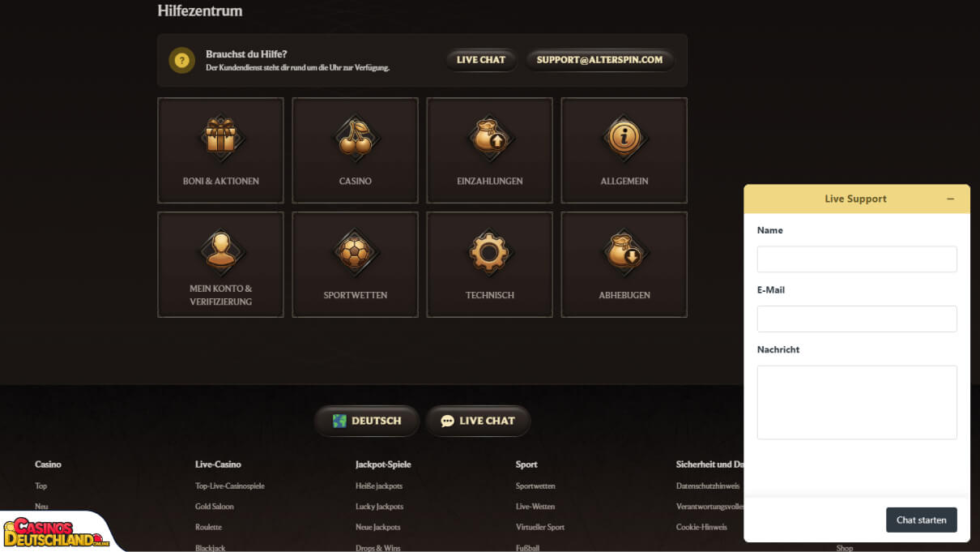Click the support@alterspin.com email button

599,60
